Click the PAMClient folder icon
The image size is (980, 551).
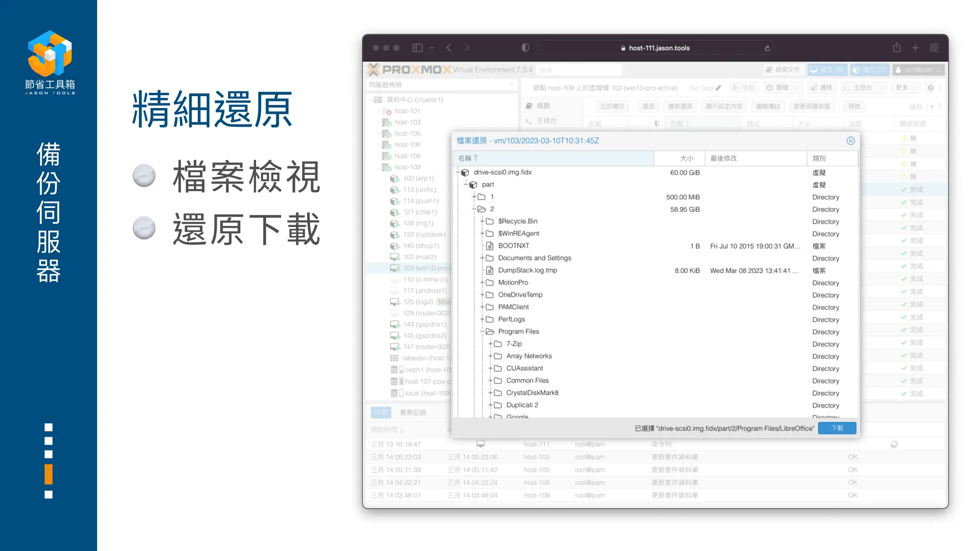(490, 307)
